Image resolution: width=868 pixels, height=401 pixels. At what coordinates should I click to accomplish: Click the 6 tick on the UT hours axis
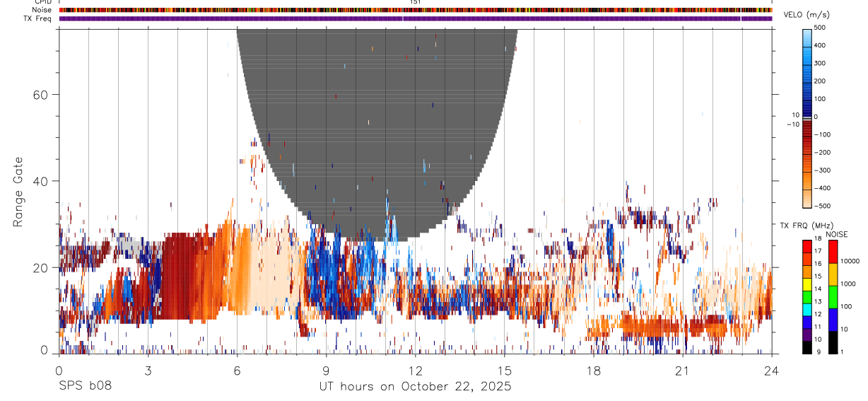[237, 371]
